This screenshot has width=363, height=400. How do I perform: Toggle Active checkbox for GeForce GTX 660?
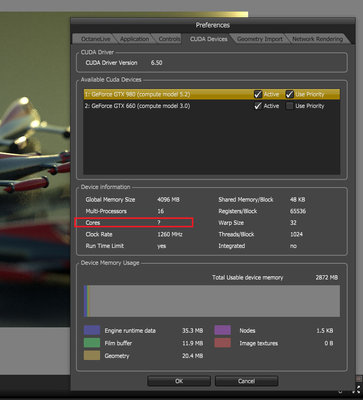(258, 106)
